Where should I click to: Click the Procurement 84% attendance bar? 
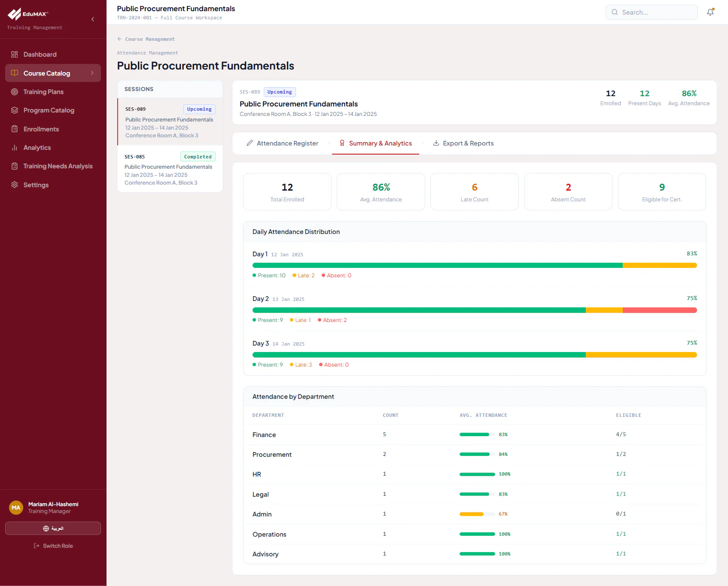pyautogui.click(x=477, y=454)
